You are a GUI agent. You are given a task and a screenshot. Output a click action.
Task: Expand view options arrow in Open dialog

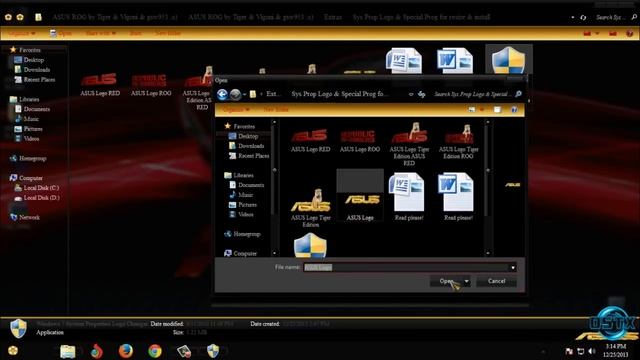482,109
